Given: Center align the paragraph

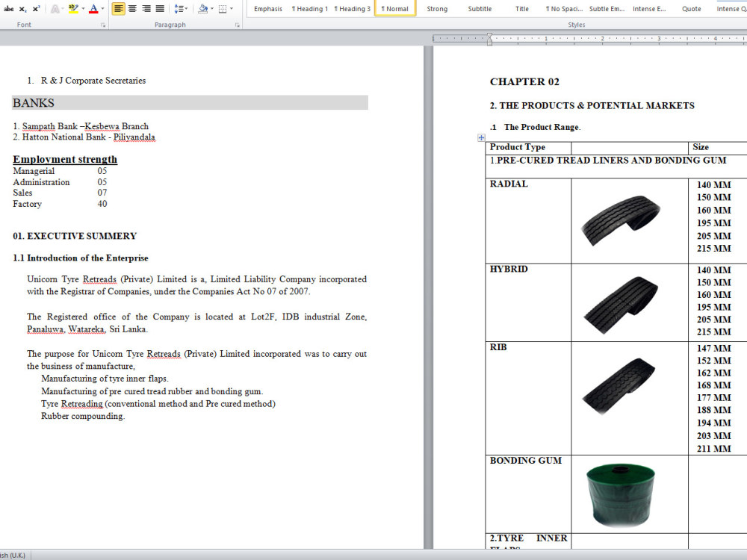Looking at the screenshot, I should (x=132, y=8).
